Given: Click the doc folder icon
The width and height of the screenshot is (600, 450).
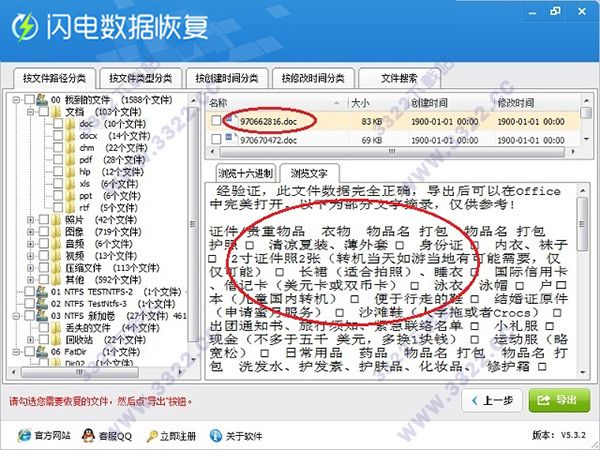Looking at the screenshot, I should tap(70, 124).
